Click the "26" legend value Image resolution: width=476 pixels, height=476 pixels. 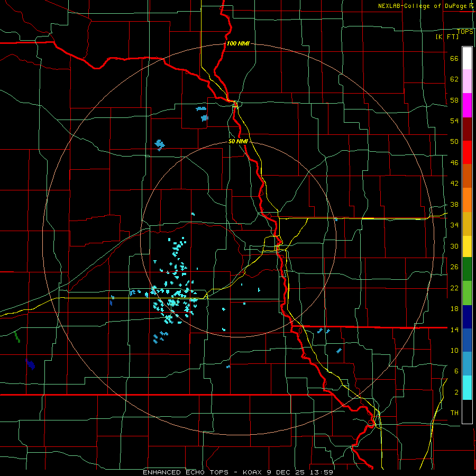pyautogui.click(x=454, y=267)
